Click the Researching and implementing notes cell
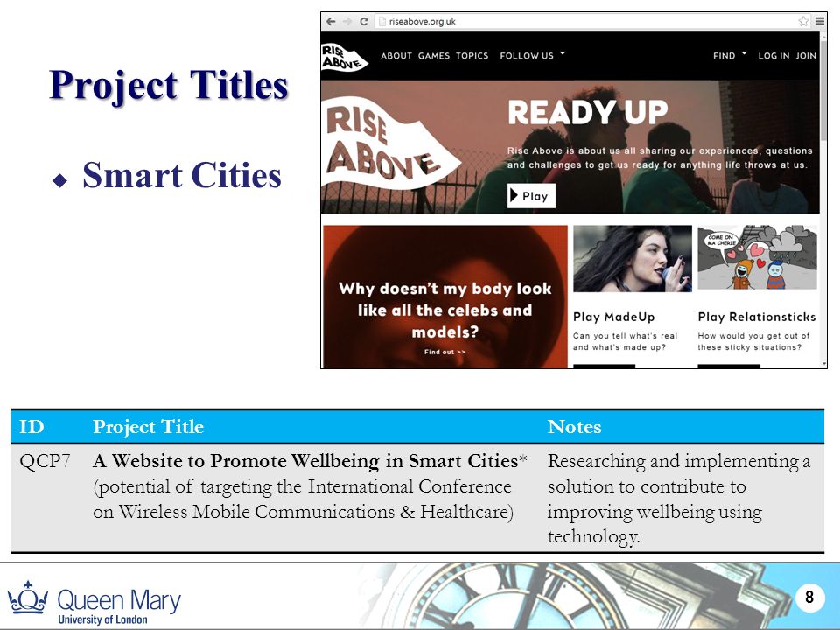The height and width of the screenshot is (630, 840). [x=679, y=498]
